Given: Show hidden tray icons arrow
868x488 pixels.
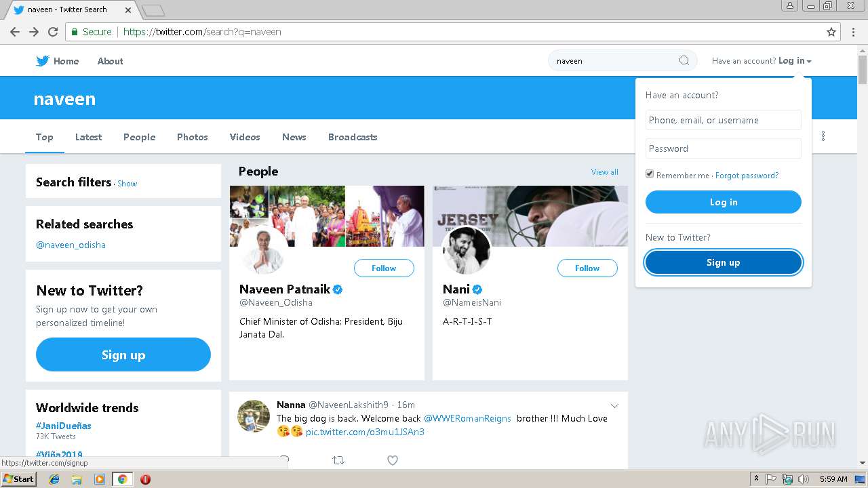Looking at the screenshot, I should click(x=756, y=479).
